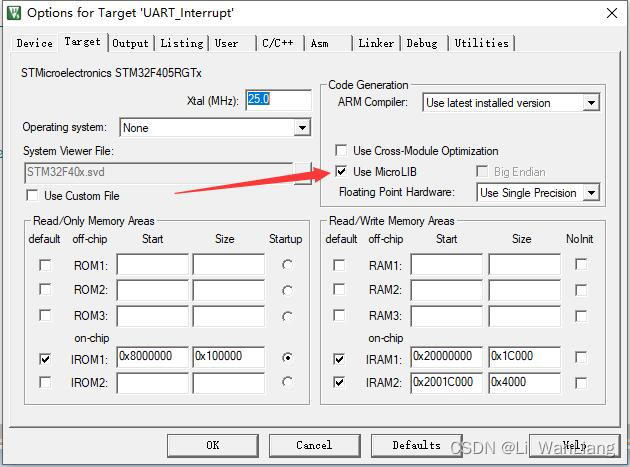The height and width of the screenshot is (467, 630).
Task: Switch to the Utilities tab
Action: tap(481, 43)
